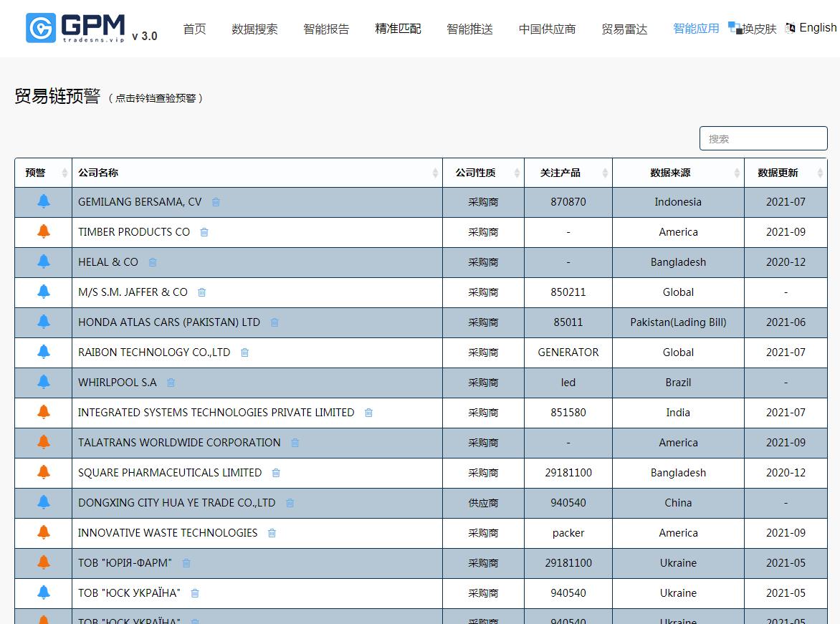This screenshot has width=840, height=624.
Task: Open the 首页 nav item
Action: tap(194, 29)
